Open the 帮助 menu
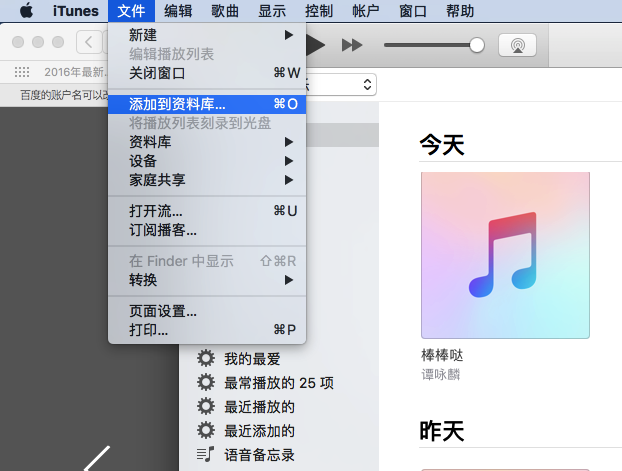The image size is (622, 471). click(x=460, y=11)
